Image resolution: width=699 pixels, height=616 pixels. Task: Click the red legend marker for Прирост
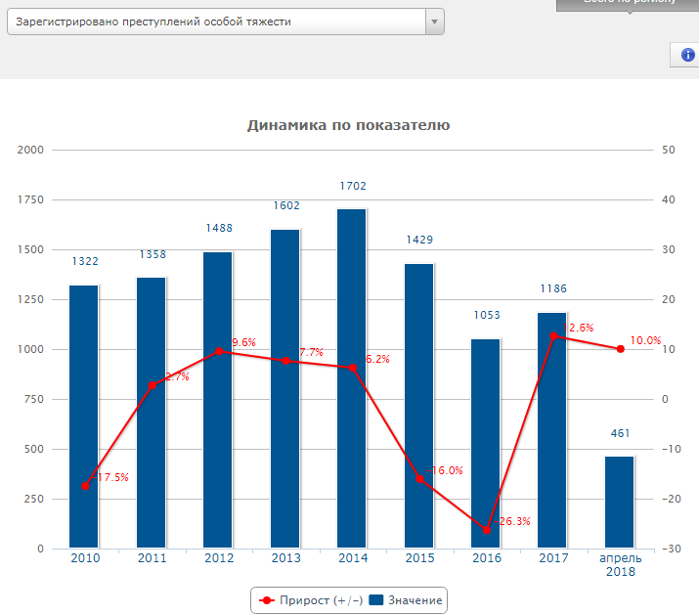266,599
